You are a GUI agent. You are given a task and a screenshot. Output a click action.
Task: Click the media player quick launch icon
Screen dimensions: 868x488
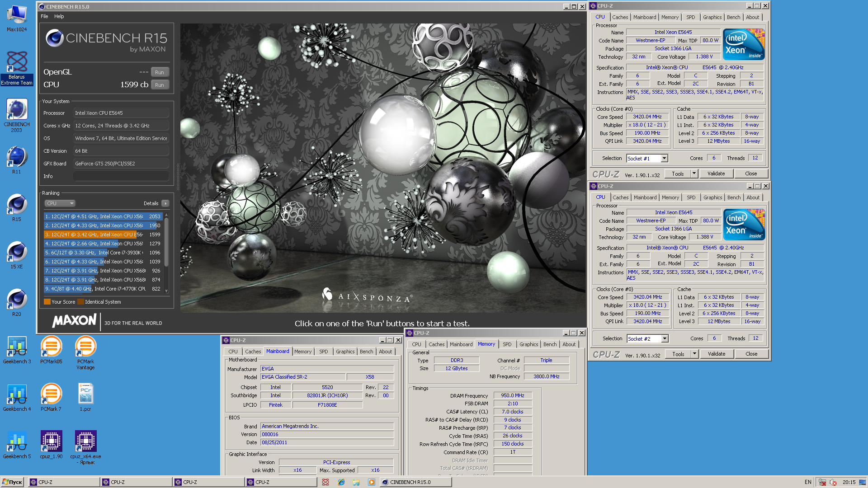pos(371,482)
